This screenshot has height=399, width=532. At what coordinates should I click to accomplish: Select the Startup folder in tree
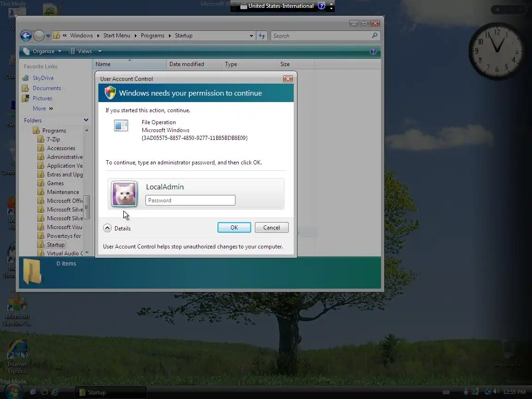click(x=51, y=245)
